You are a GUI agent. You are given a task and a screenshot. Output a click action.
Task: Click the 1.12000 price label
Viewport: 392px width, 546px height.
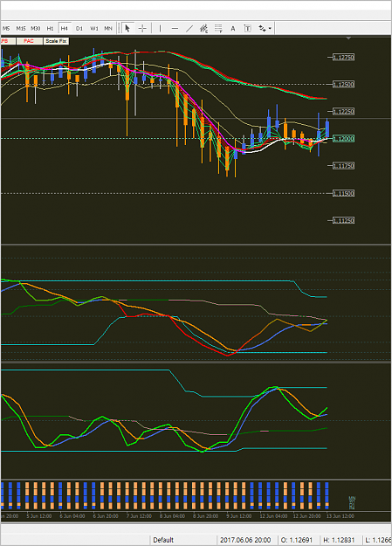pyautogui.click(x=343, y=139)
